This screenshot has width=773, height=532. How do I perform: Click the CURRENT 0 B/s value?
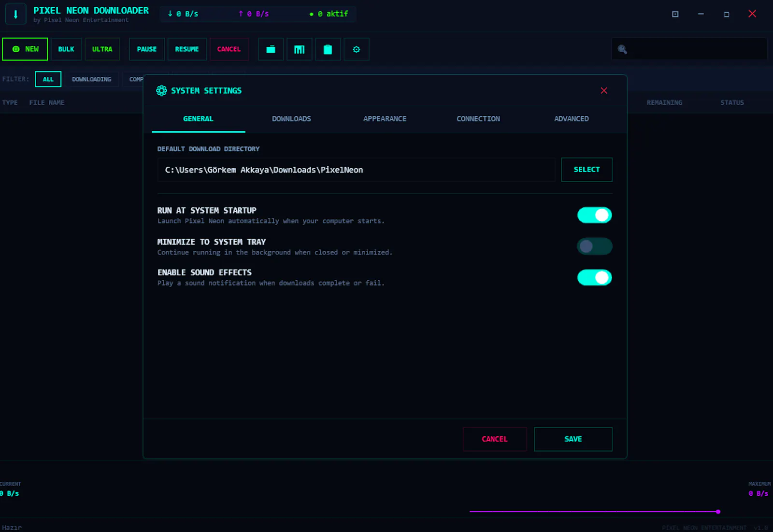(10, 493)
